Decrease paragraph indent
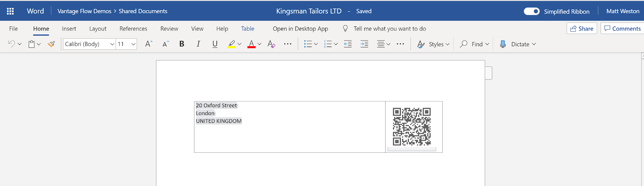The height and width of the screenshot is (186, 644). click(x=348, y=44)
